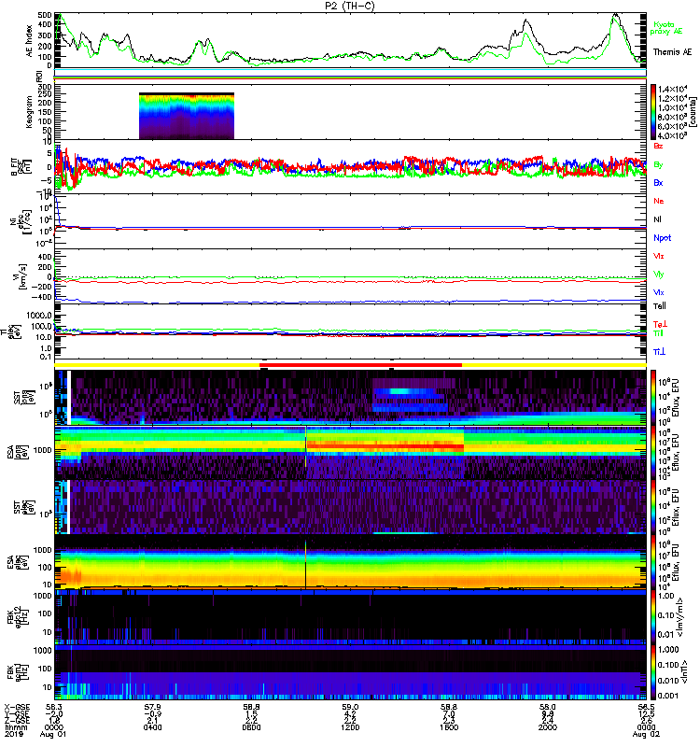Click the plot title P2 (TH-C)
Viewport: 700px width, 747px height.
[350, 6]
